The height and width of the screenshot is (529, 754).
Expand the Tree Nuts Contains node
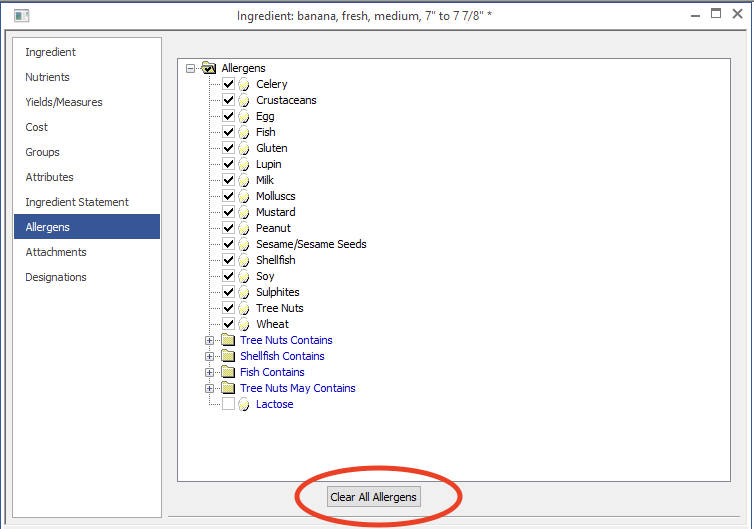coord(209,340)
